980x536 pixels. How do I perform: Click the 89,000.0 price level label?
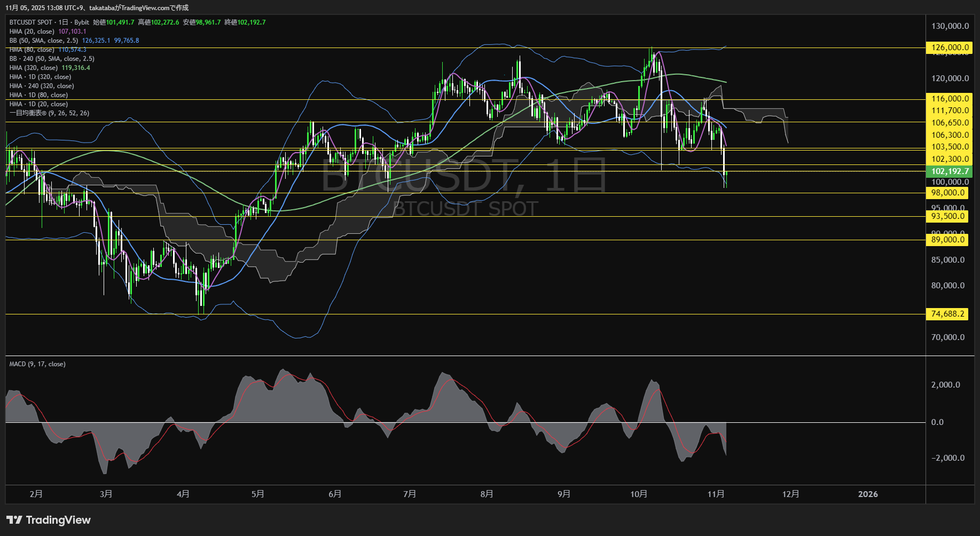pos(947,240)
